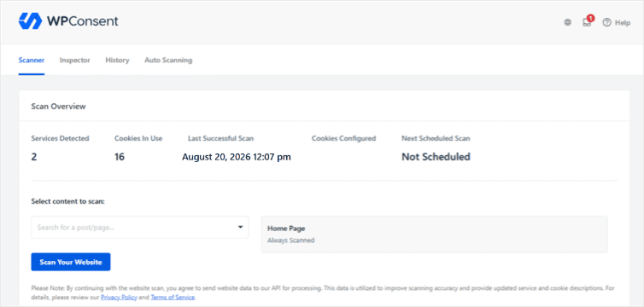Open the Help label in header
The height and width of the screenshot is (307, 644).
pyautogui.click(x=623, y=22)
